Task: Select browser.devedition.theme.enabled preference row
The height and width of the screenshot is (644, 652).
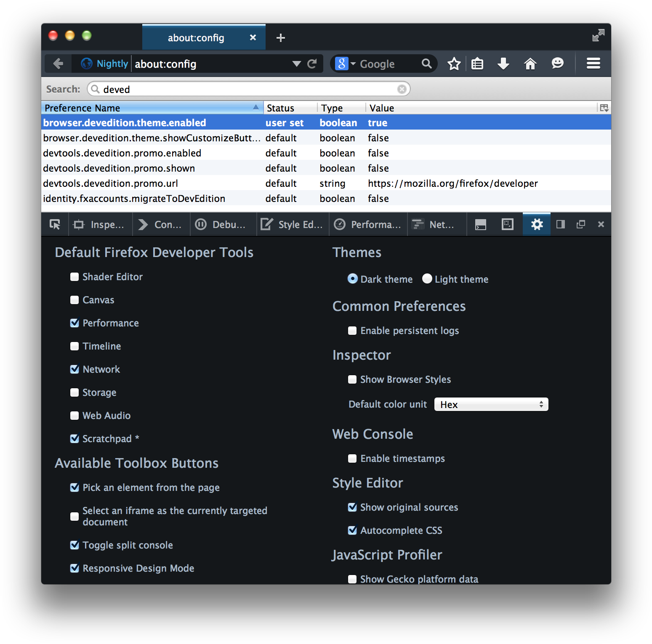Action: tap(326, 122)
